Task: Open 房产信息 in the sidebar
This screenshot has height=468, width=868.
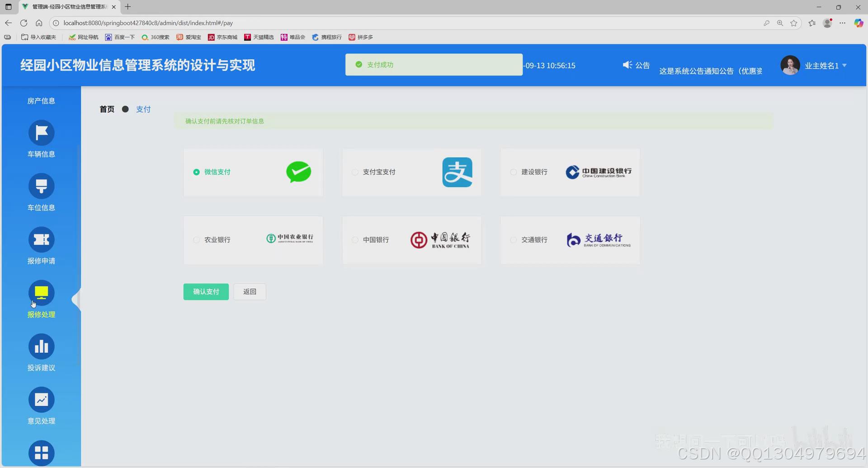Action: point(41,101)
